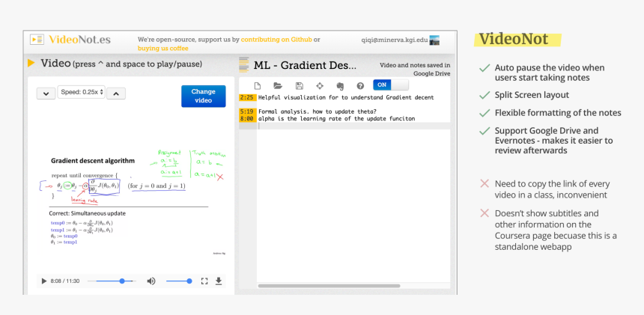Click the orange Video play triangle icon

point(31,63)
